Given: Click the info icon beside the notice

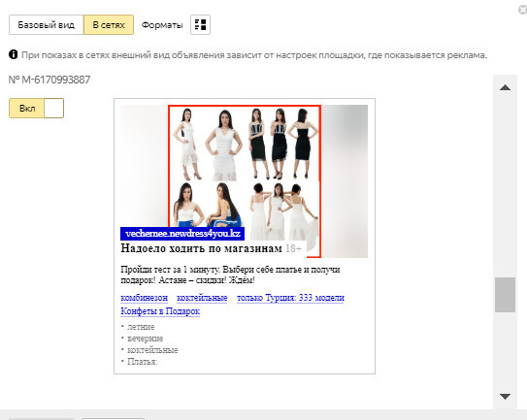Looking at the screenshot, I should 14,54.
